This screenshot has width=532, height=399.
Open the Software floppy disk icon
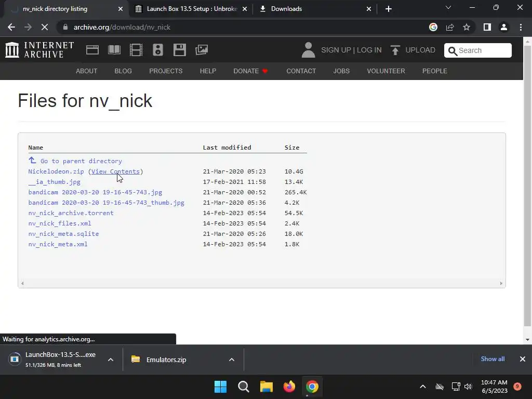pyautogui.click(x=179, y=50)
